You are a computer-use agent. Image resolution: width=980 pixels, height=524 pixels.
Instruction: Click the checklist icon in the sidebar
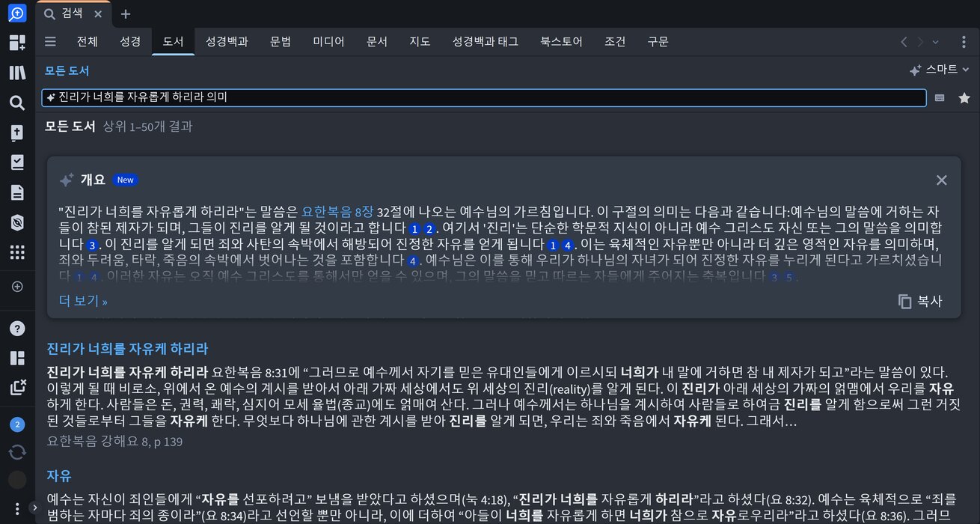(16, 162)
